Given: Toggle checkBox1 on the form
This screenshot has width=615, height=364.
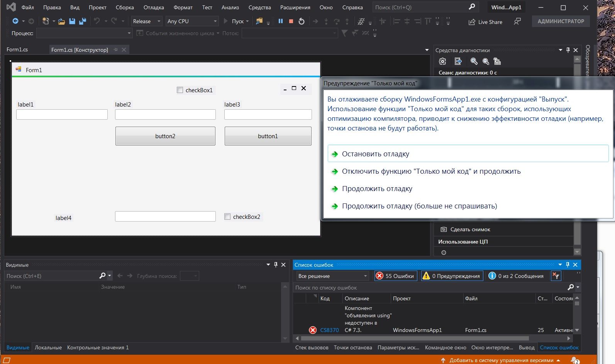Looking at the screenshot, I should coord(180,90).
